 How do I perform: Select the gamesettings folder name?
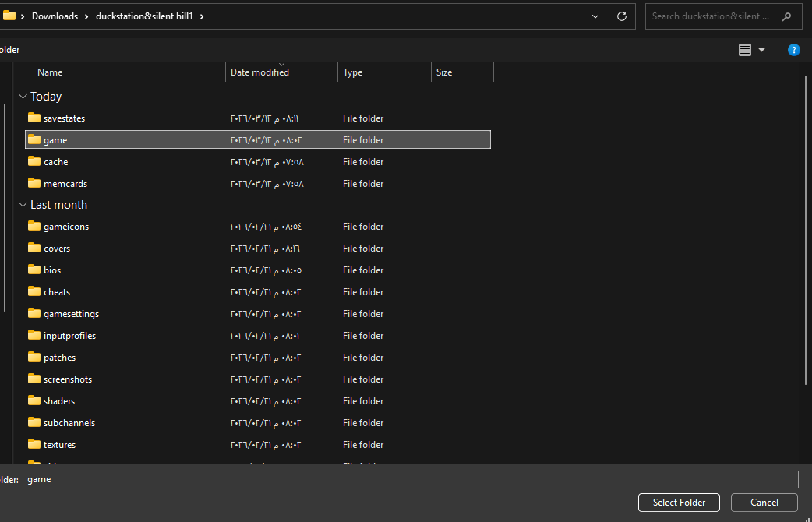click(x=72, y=314)
